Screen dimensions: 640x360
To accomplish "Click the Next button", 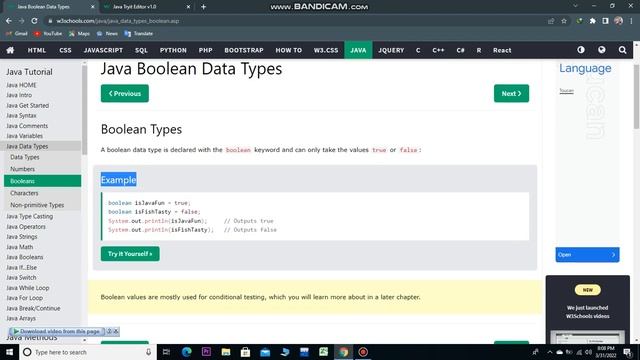I will (x=511, y=93).
